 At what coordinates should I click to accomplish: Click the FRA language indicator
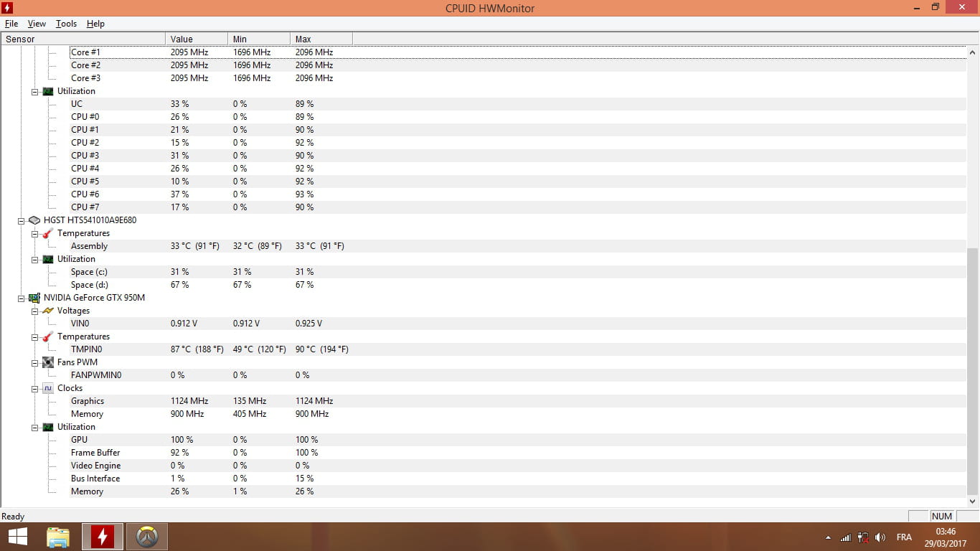click(904, 537)
